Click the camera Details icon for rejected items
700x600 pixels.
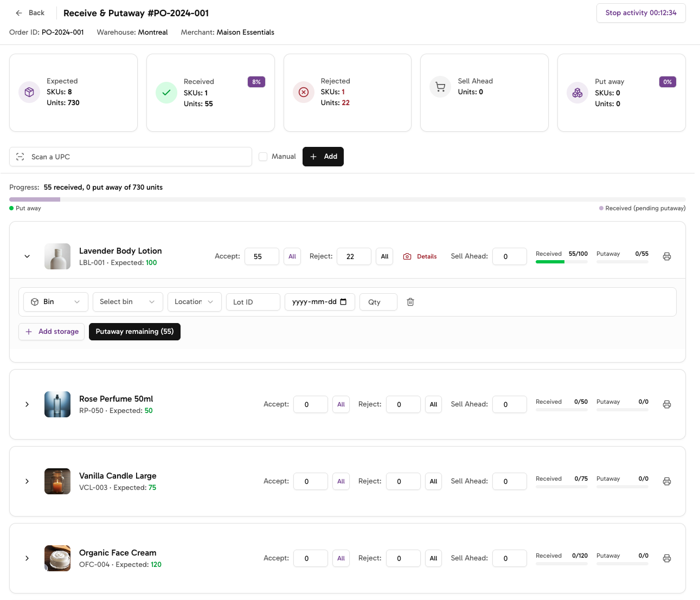point(407,256)
